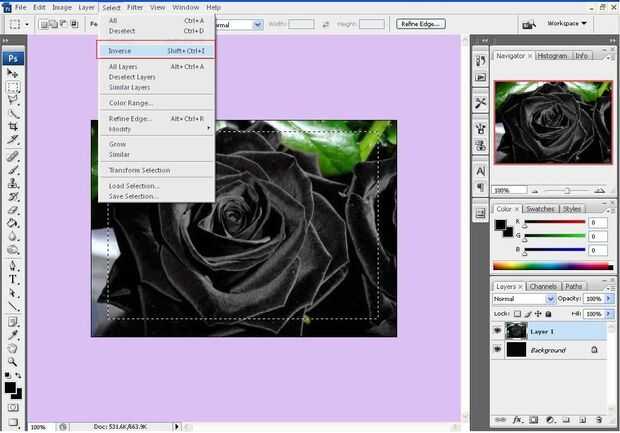Viewport: 620px width, 433px height.
Task: Open the status bar info arrow
Action: (x=177, y=427)
